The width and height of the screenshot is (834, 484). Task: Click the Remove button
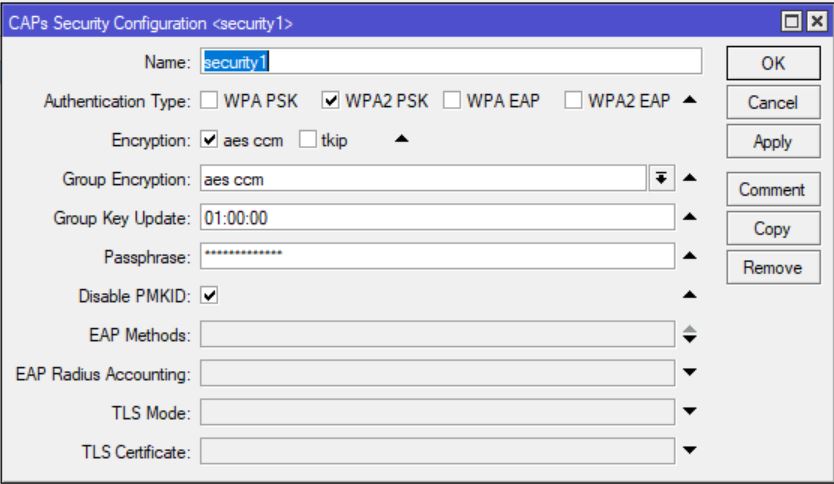pyautogui.click(x=773, y=267)
